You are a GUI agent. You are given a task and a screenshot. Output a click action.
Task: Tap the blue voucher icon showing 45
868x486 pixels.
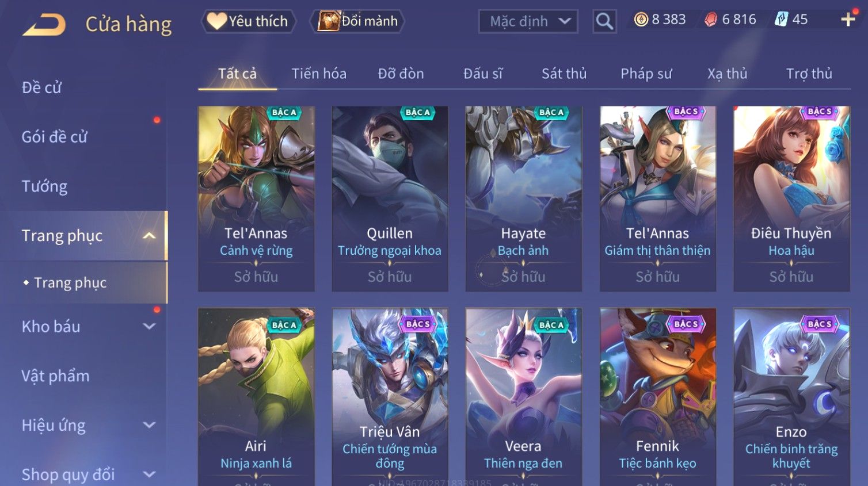click(781, 20)
